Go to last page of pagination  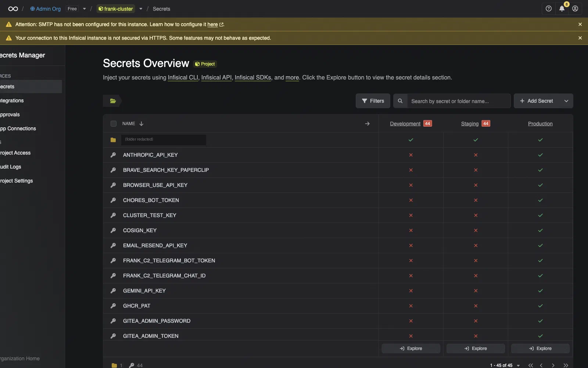566,365
